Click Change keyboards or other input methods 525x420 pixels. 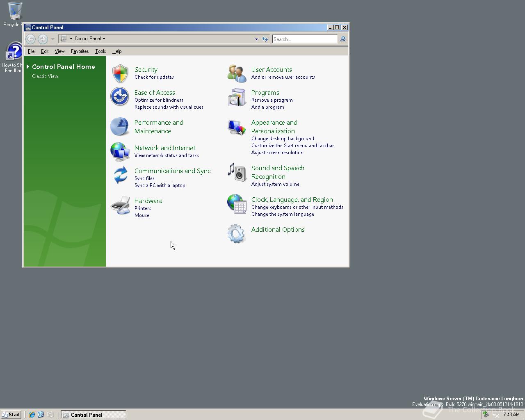[297, 207]
